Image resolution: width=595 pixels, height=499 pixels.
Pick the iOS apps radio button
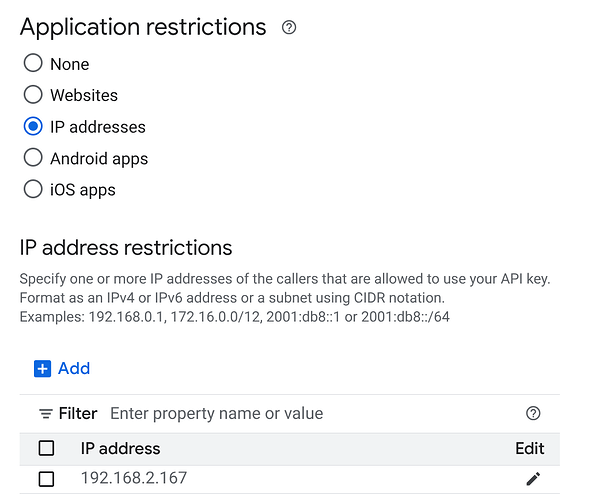pyautogui.click(x=33, y=189)
